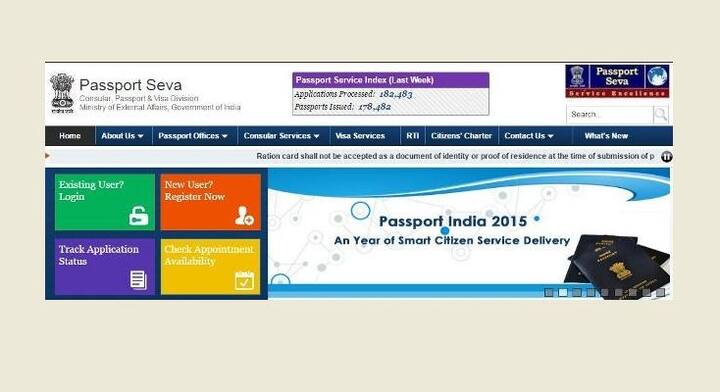
Task: Click the document icon on Track Application tile
Action: pyautogui.click(x=138, y=280)
